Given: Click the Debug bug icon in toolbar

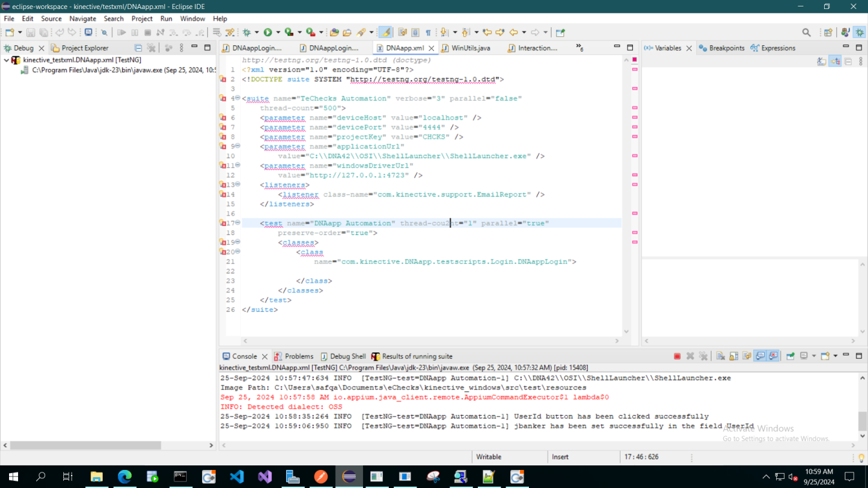Looking at the screenshot, I should click(247, 32).
